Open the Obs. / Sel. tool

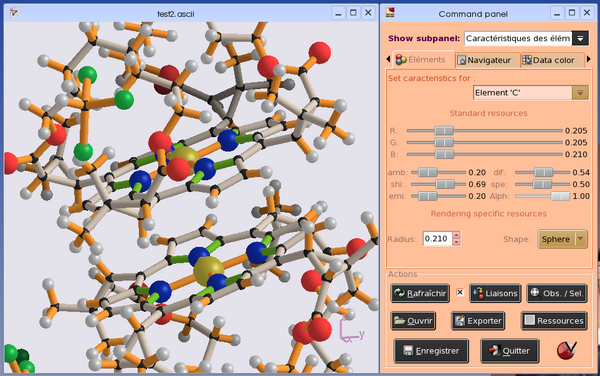coord(557,293)
